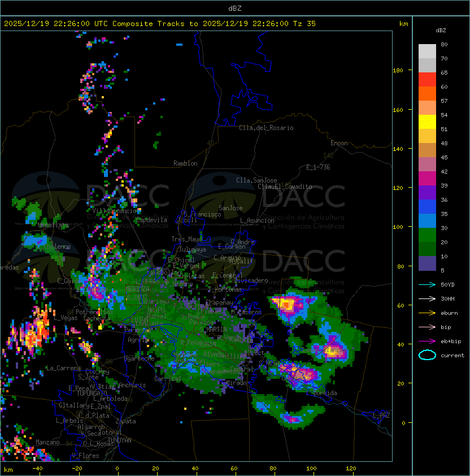
Task: Click the '50YD' legend label
Action: point(447,285)
